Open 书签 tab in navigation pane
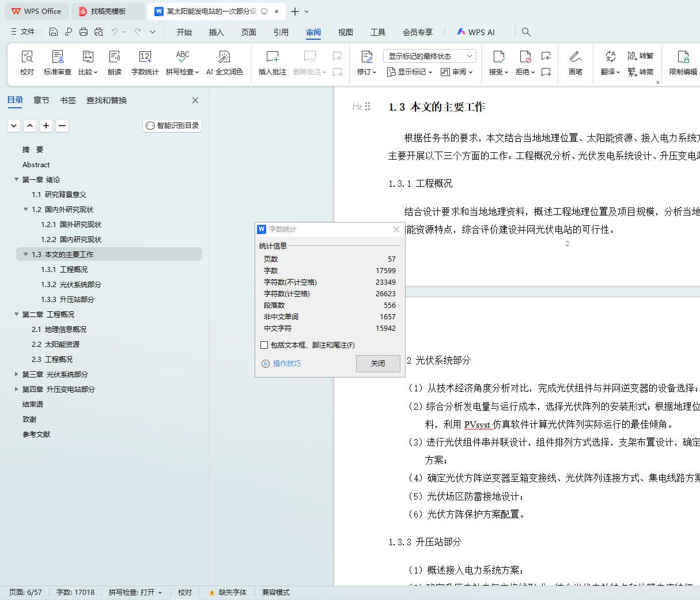 [68, 100]
